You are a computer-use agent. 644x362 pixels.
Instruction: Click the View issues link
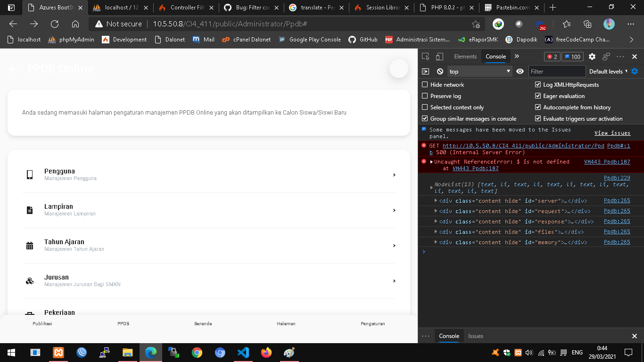(x=612, y=133)
